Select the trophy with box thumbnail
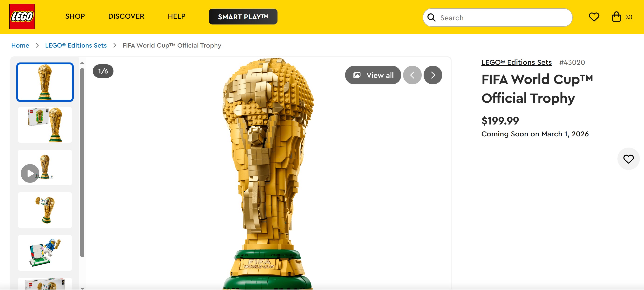 point(45,125)
